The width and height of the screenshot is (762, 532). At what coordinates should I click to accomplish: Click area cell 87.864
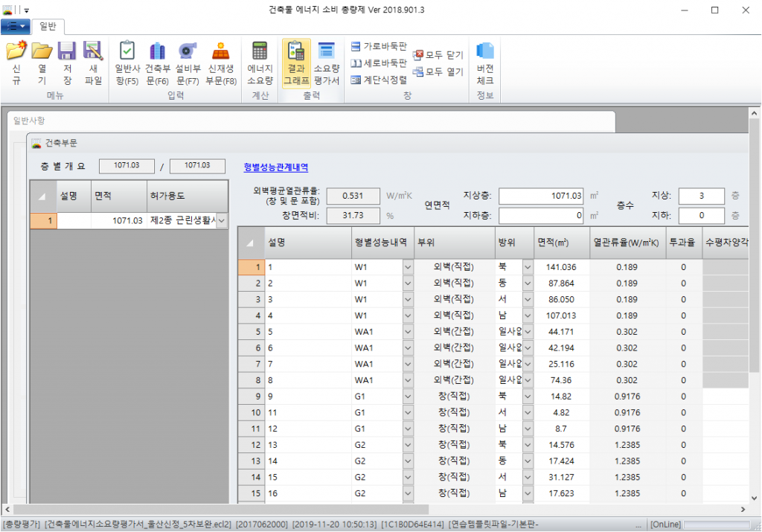coord(562,283)
